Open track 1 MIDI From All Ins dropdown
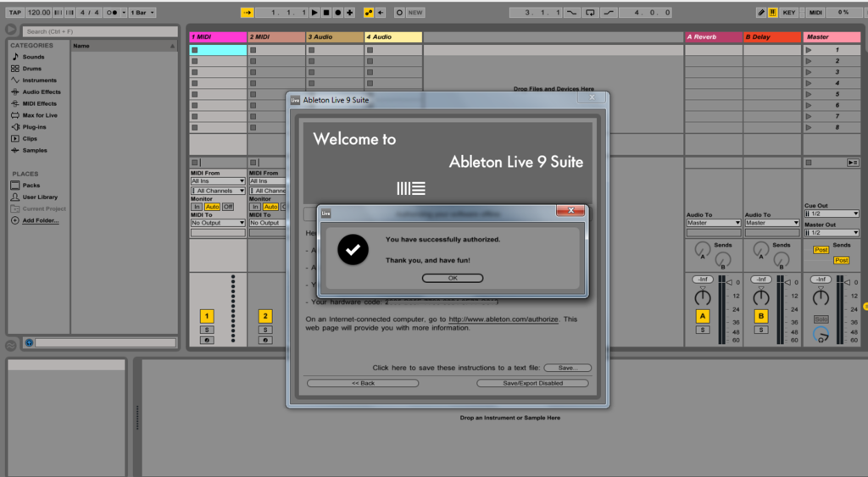Viewport: 868px width, 477px height. pyautogui.click(x=218, y=181)
